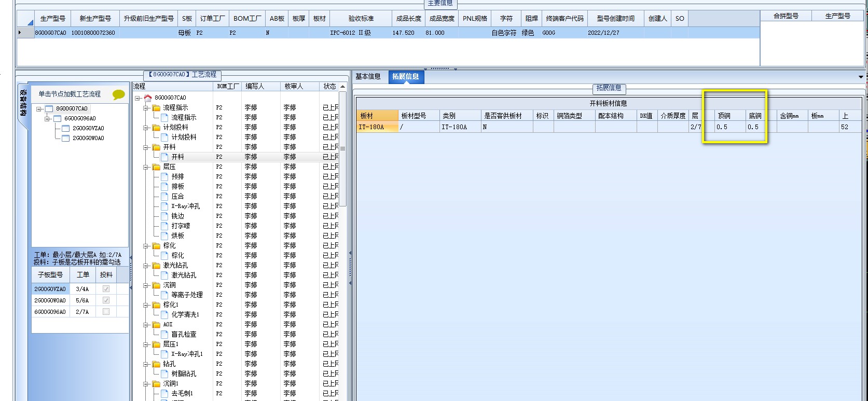Screen dimensions: 868x401
Task: Click the document icon beside 铣边
Action: [164, 216]
